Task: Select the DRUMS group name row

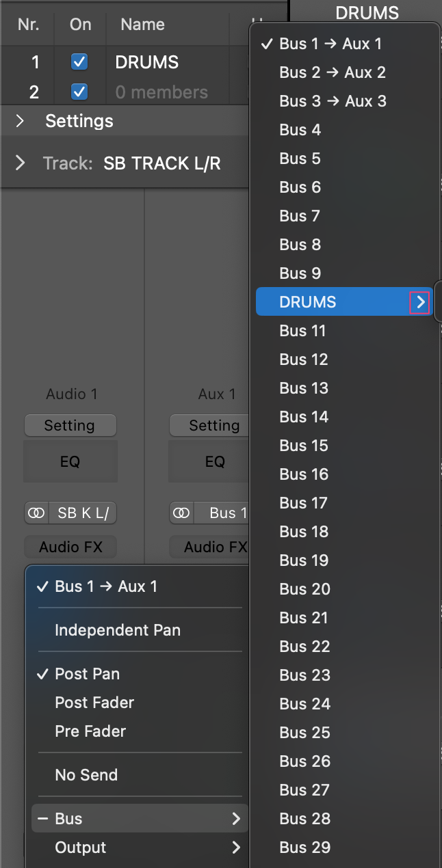Action: pos(146,62)
